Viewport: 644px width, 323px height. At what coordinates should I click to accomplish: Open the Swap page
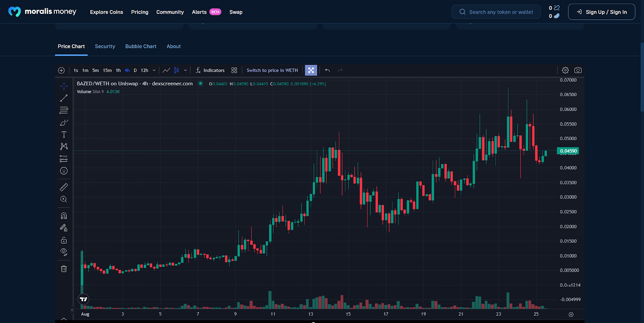[236, 12]
